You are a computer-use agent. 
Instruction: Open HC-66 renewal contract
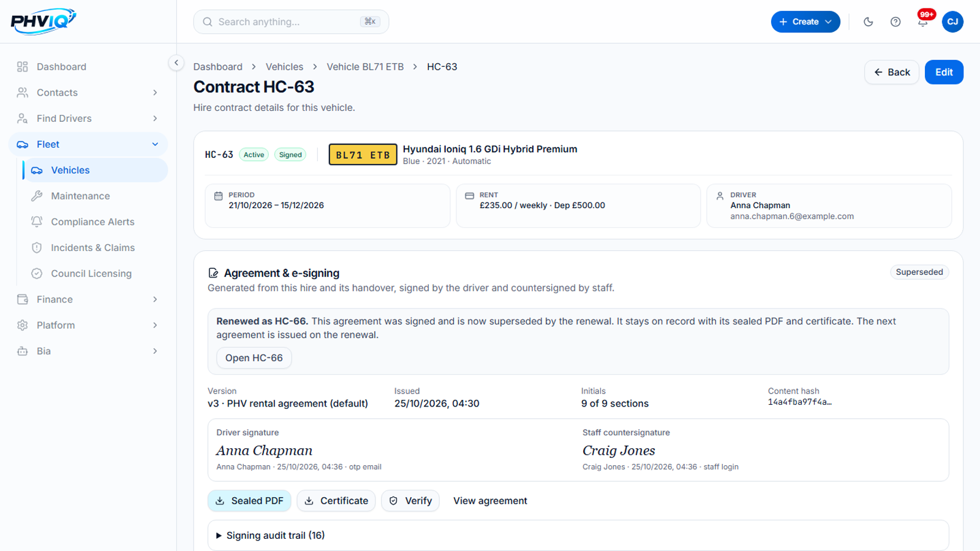point(254,358)
